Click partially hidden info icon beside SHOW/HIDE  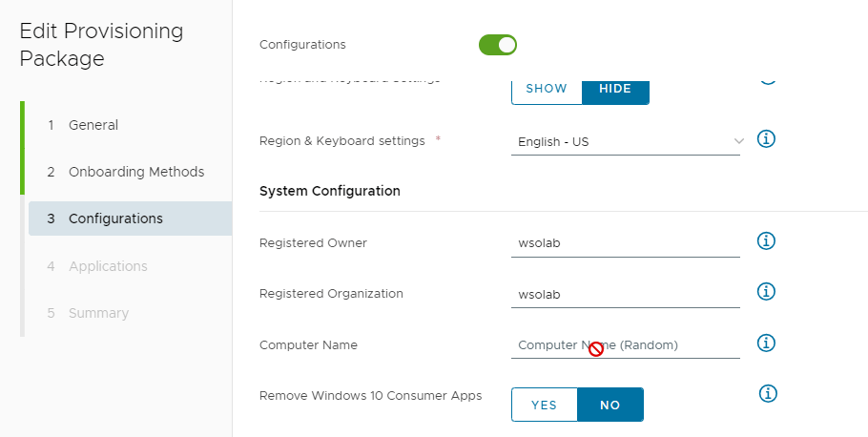(x=767, y=80)
